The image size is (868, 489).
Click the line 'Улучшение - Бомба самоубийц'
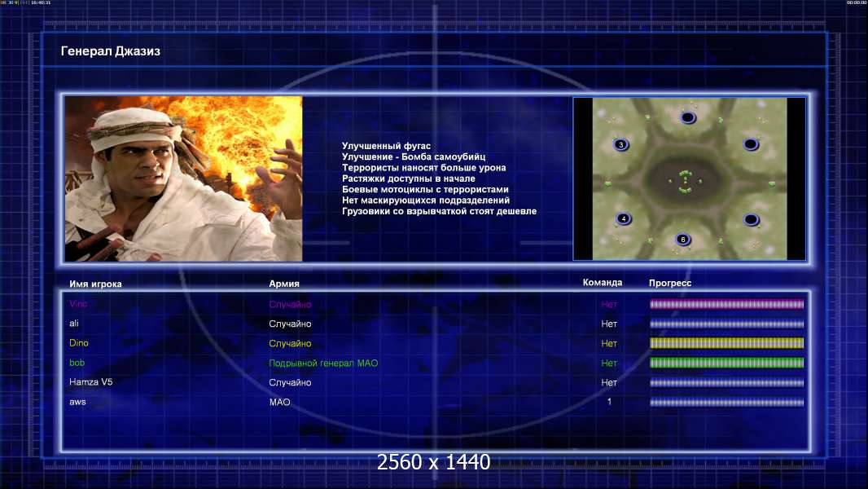pyautogui.click(x=414, y=156)
